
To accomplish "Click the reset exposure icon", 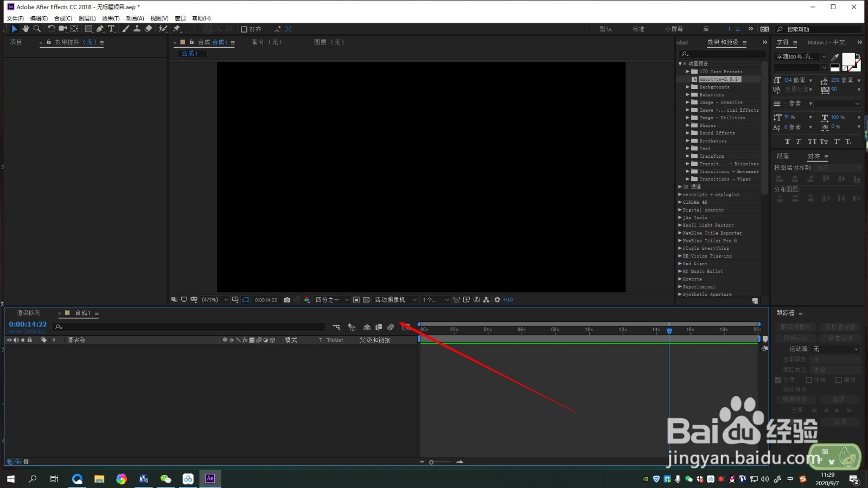I will coord(497,300).
